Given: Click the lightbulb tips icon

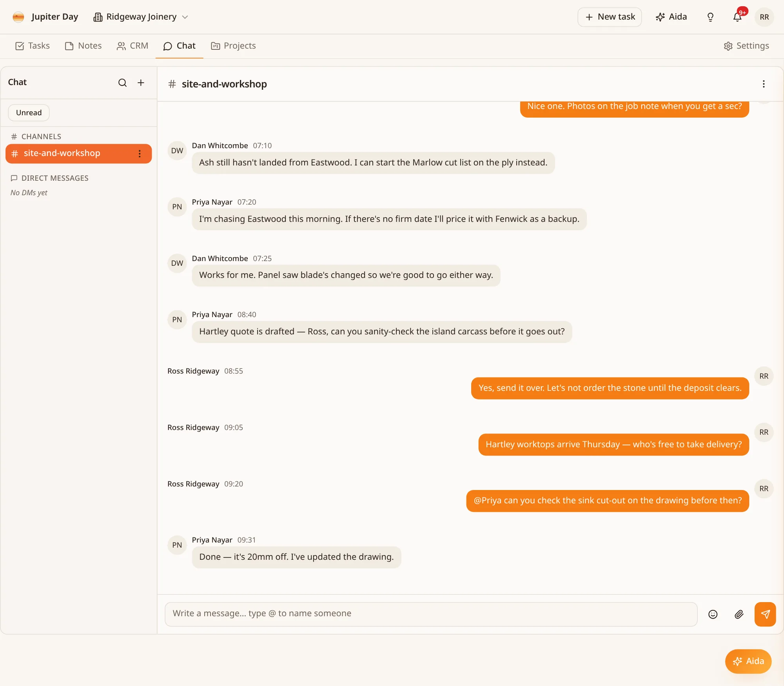Looking at the screenshot, I should [710, 17].
